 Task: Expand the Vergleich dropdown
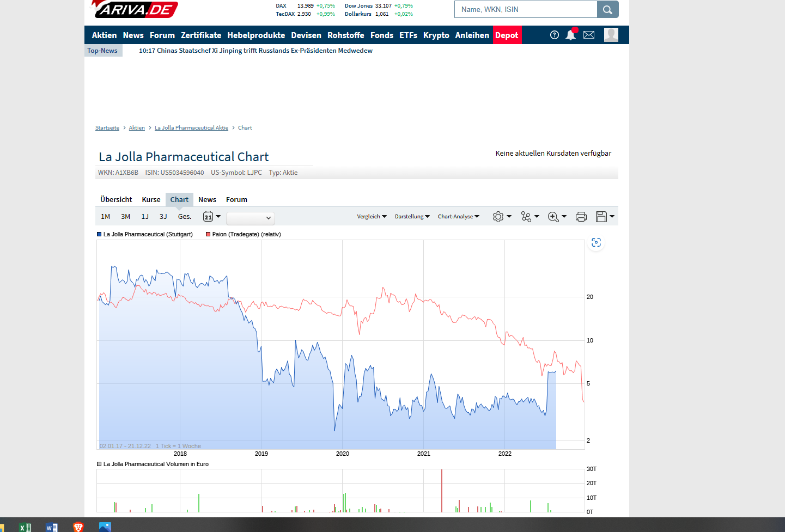[372, 217]
